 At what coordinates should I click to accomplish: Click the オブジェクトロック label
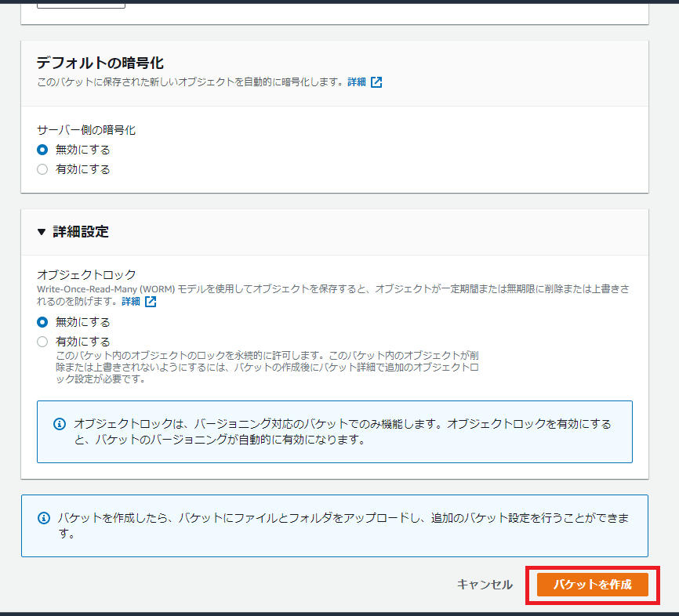(x=86, y=274)
